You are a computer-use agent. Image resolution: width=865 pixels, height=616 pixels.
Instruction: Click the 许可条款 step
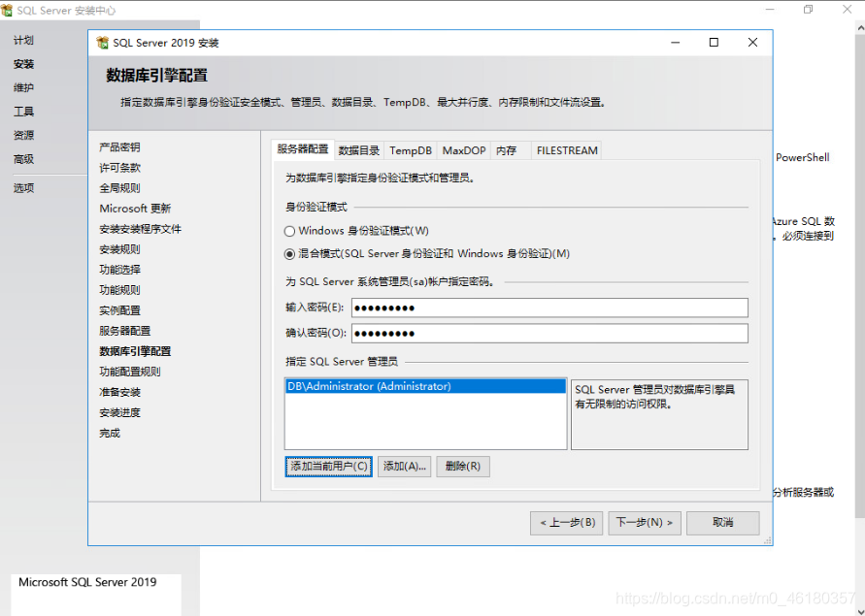(119, 168)
